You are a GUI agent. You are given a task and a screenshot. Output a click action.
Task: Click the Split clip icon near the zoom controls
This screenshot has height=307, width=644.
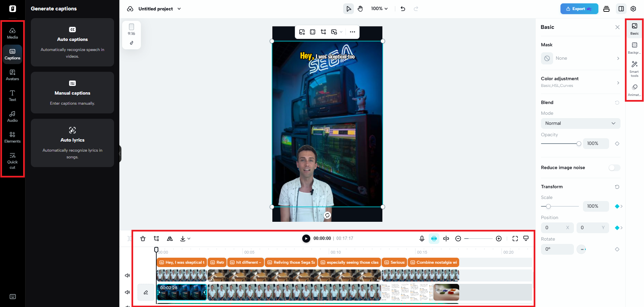point(446,239)
